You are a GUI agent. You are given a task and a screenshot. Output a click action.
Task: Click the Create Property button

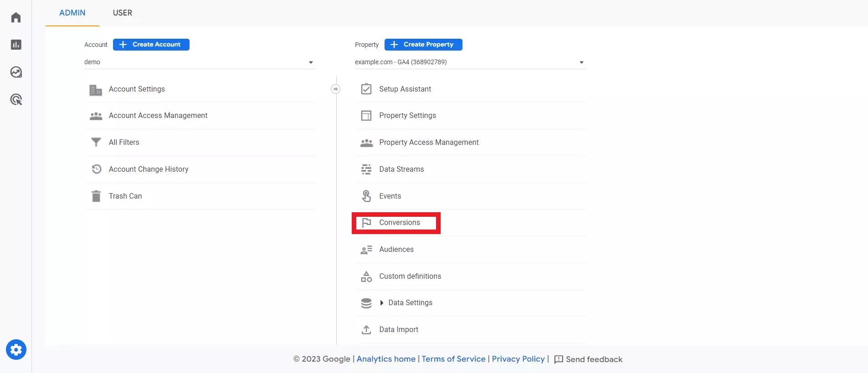(x=423, y=45)
